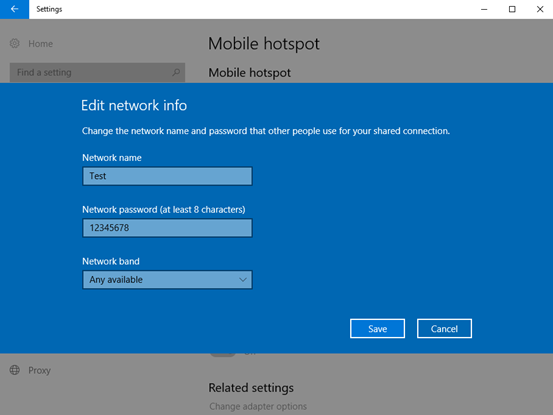The width and height of the screenshot is (553, 415).
Task: Open Home in the sidebar
Action: tap(41, 44)
